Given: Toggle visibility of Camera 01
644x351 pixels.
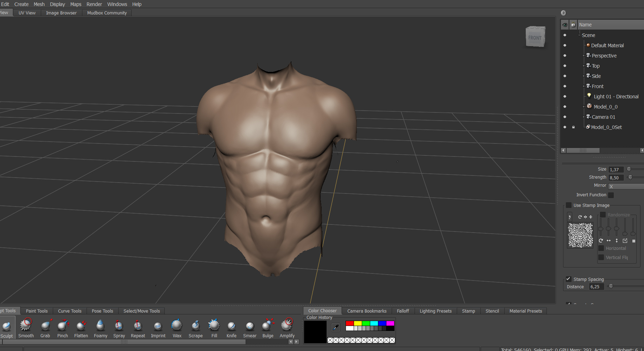Looking at the screenshot, I should 565,117.
